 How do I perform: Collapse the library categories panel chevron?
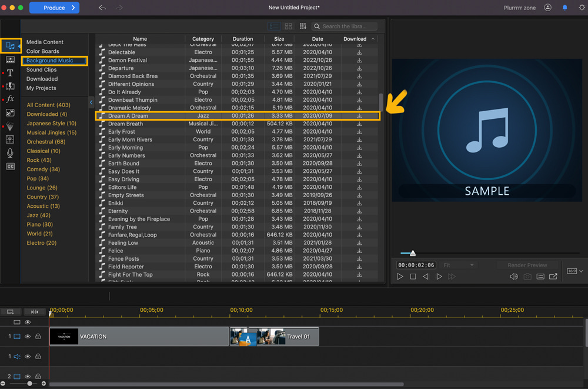pyautogui.click(x=91, y=101)
